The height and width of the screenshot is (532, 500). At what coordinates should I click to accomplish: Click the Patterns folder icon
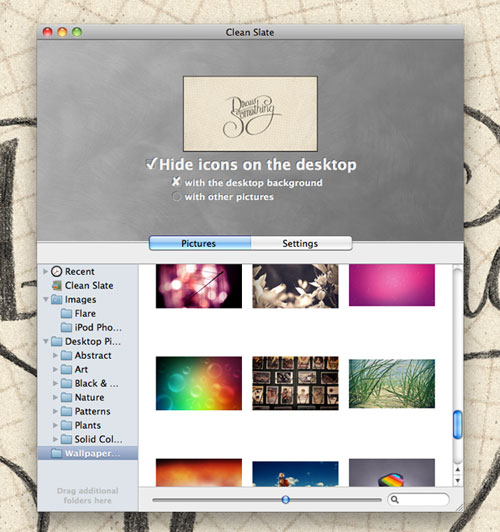click(66, 411)
